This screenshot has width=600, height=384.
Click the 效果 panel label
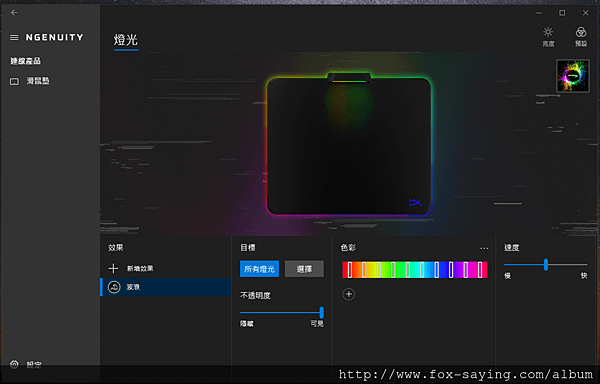[116, 248]
